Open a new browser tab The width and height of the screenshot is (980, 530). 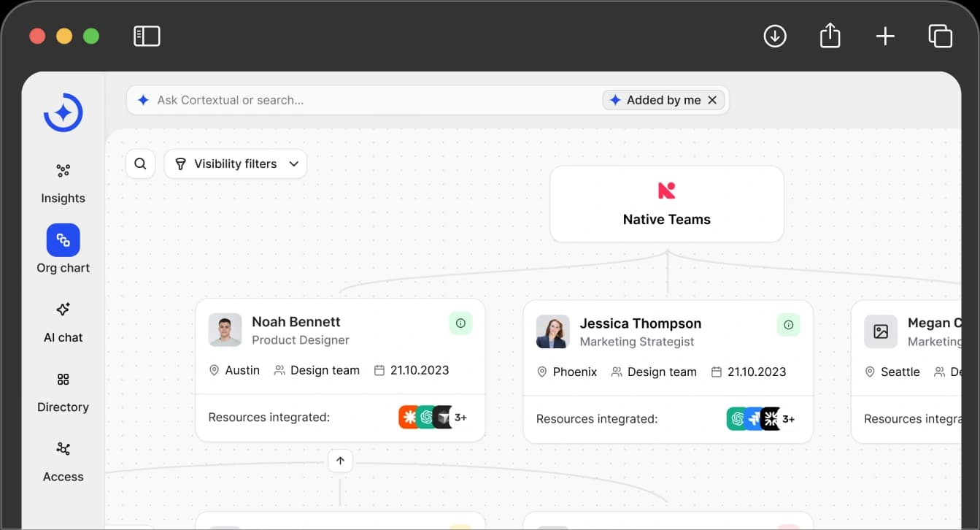tap(885, 36)
